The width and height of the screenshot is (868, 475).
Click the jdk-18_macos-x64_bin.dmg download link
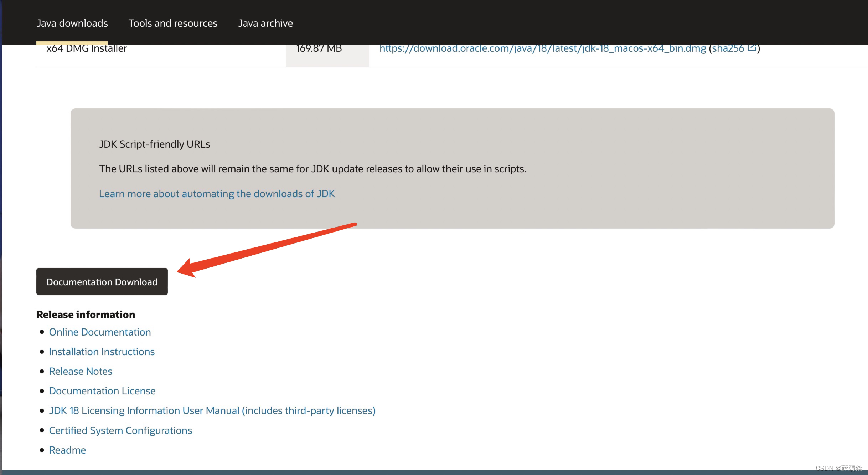542,49
